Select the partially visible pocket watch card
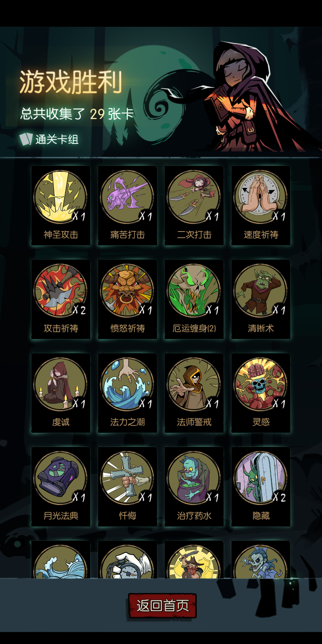The width and height of the screenshot is (322, 644). 128,559
